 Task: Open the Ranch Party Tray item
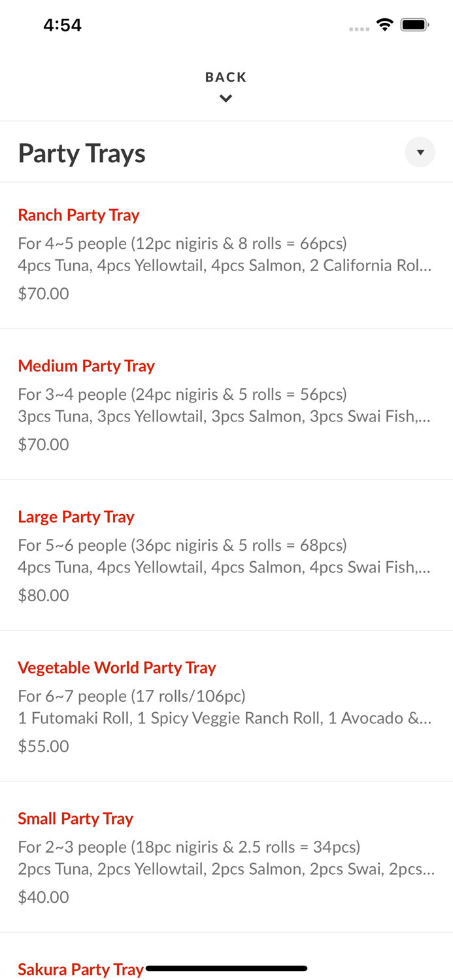coord(78,215)
